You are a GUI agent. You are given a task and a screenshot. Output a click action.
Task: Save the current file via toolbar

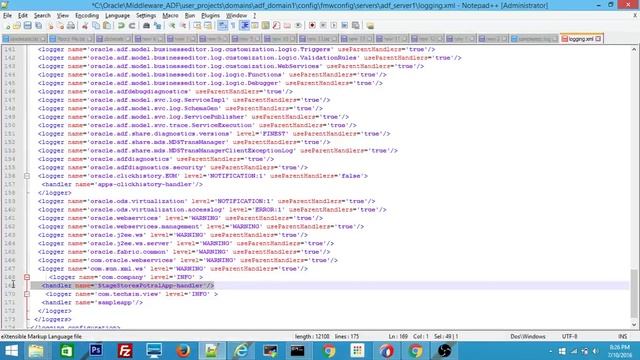tap(27, 26)
